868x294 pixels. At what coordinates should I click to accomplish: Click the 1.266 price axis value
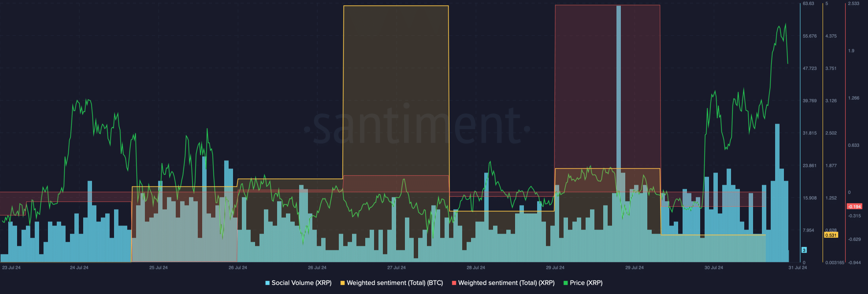tap(854, 98)
